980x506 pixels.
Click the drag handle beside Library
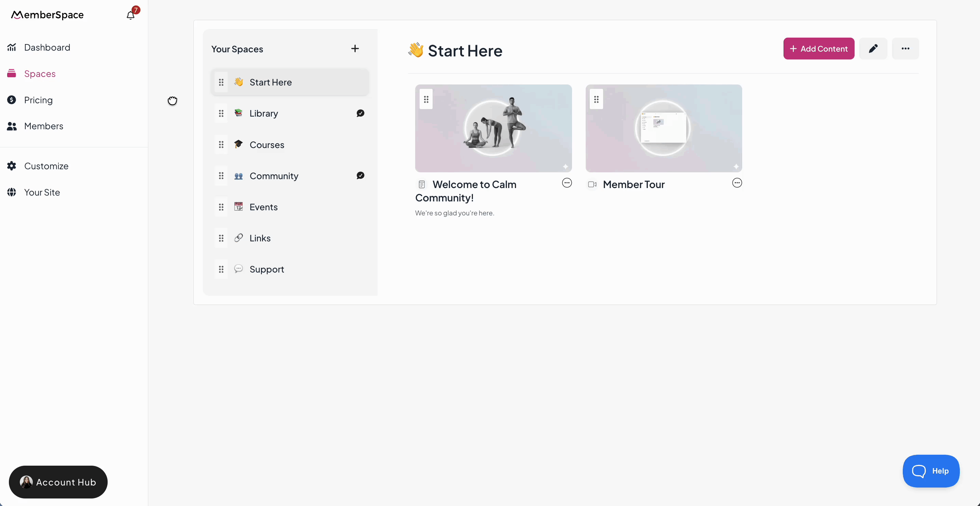point(221,114)
